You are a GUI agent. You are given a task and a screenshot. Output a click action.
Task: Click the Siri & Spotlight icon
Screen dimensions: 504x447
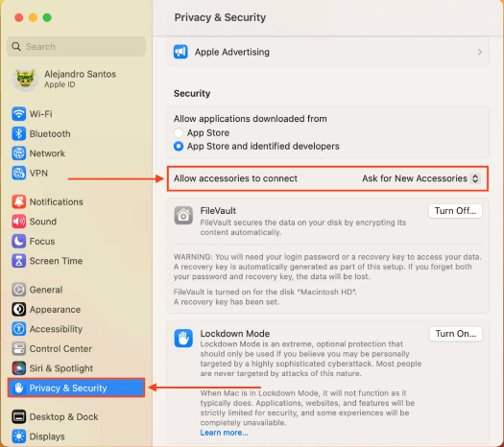tap(18, 368)
